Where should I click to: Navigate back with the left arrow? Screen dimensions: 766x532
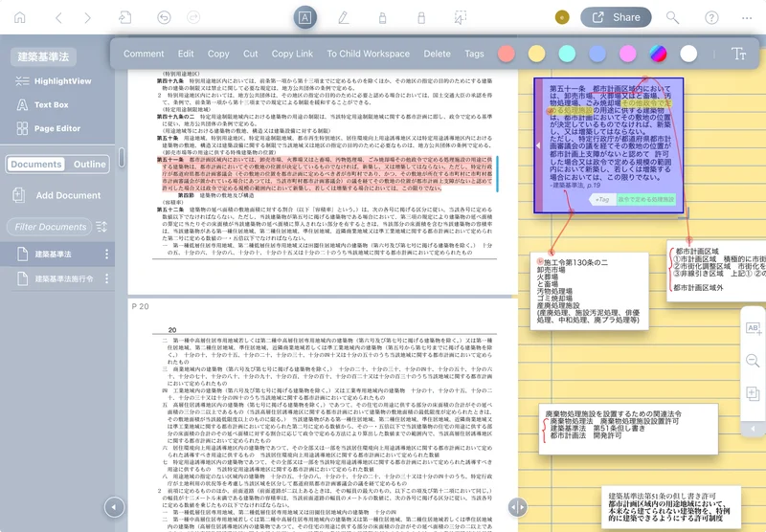(x=58, y=18)
